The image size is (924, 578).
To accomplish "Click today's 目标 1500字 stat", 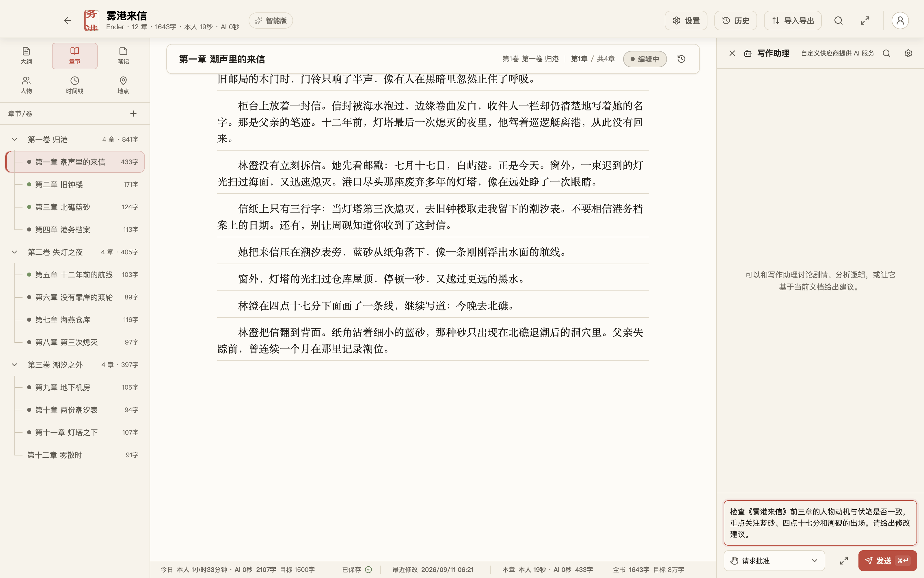I will (x=297, y=570).
